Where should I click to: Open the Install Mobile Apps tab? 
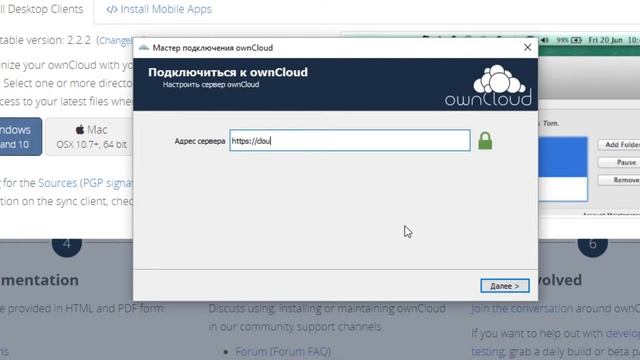159,9
